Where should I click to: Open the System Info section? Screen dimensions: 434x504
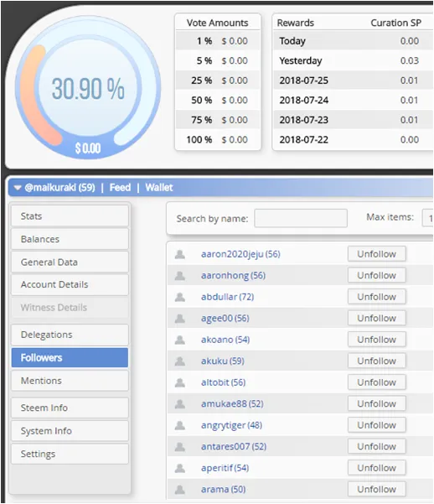pyautogui.click(x=70, y=431)
